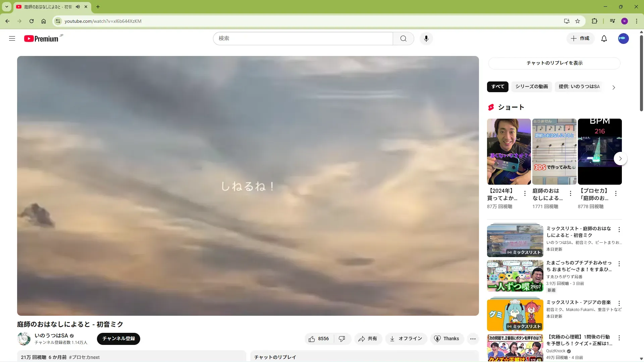This screenshot has height=362, width=644.
Task: Reload the page
Action: click(x=32, y=21)
